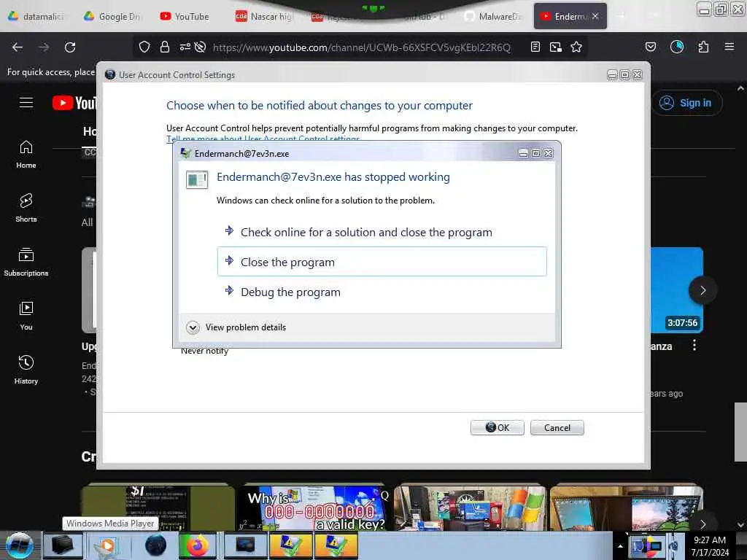
Task: Show hidden system tray icons
Action: (x=620, y=546)
